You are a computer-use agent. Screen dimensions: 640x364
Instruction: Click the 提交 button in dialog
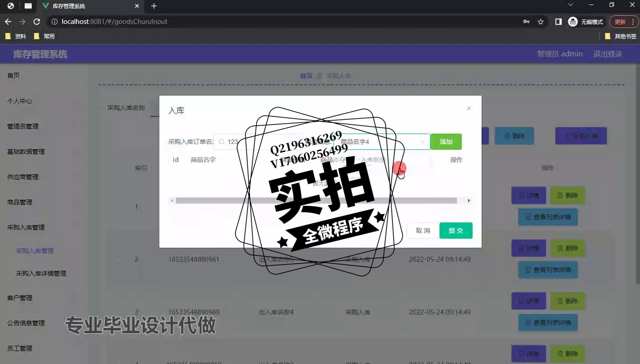coord(456,230)
